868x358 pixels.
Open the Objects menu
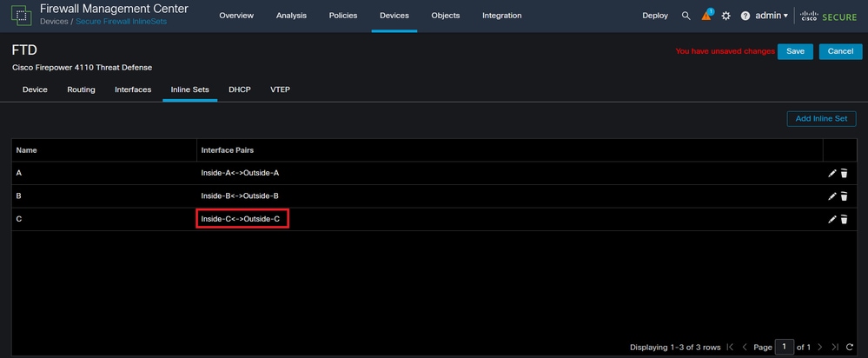click(446, 16)
